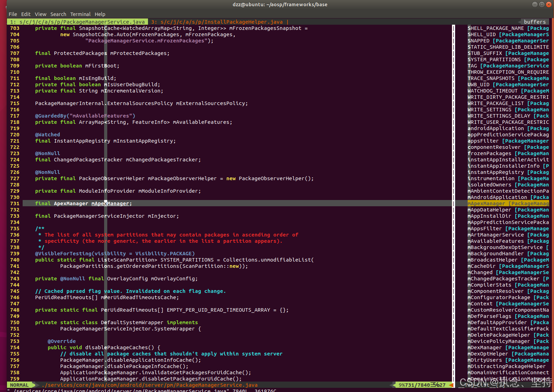Select mDexManager tag entry
The width and height of the screenshot is (554, 392).
pos(508,347)
